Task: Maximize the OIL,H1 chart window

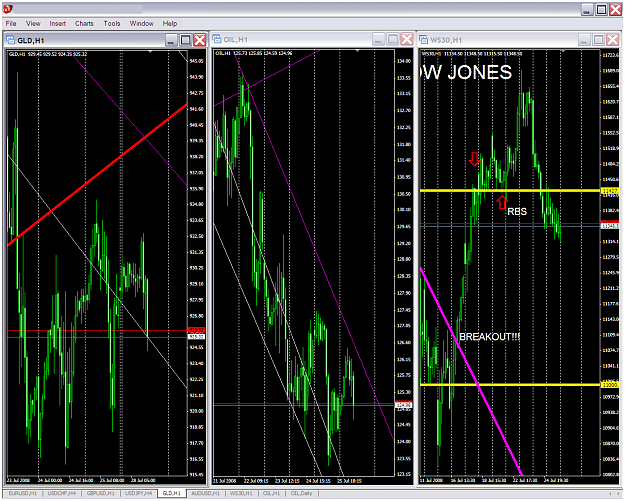Action: tap(393, 39)
